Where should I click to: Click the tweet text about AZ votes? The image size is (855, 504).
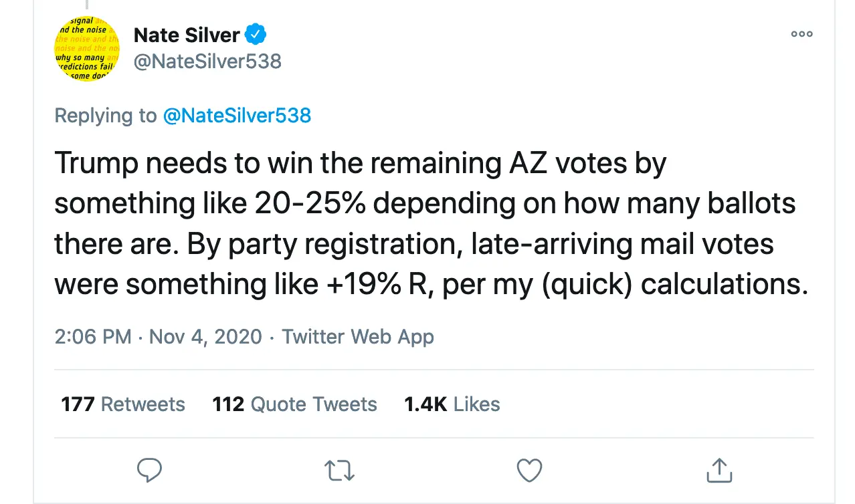428,224
